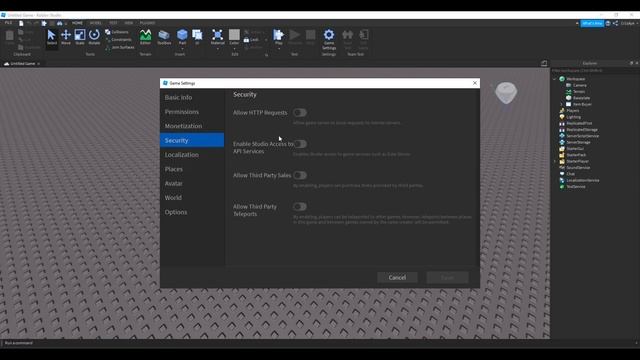Screen dimensions: 640x360
Task: Turn on Allow Third Party Sales
Action: (x=300, y=176)
